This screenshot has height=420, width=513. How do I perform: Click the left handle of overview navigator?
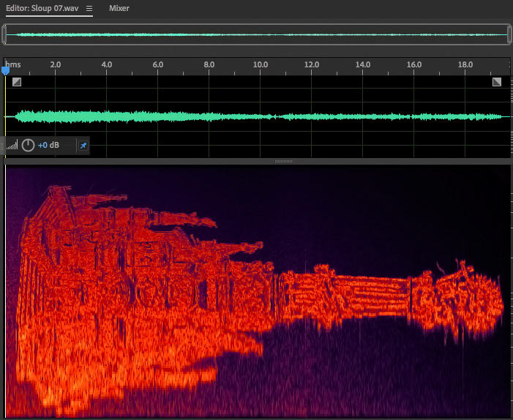point(4,34)
